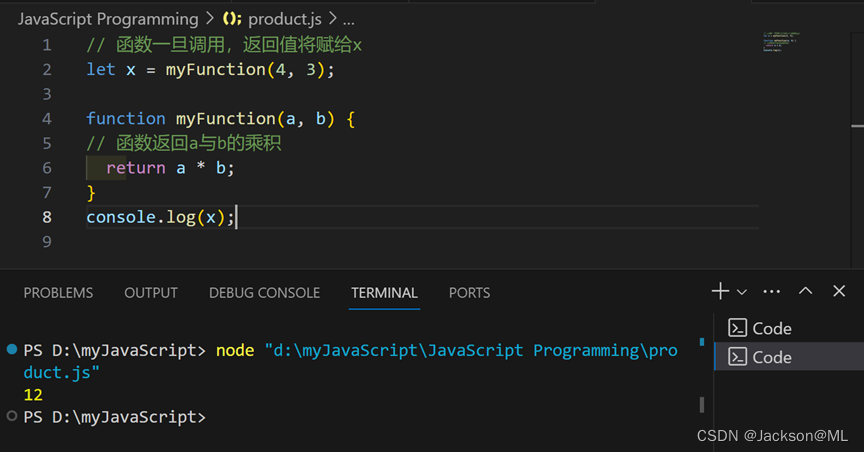This screenshot has width=864, height=452.
Task: Close the bottom panel with the X icon
Action: pos(839,292)
